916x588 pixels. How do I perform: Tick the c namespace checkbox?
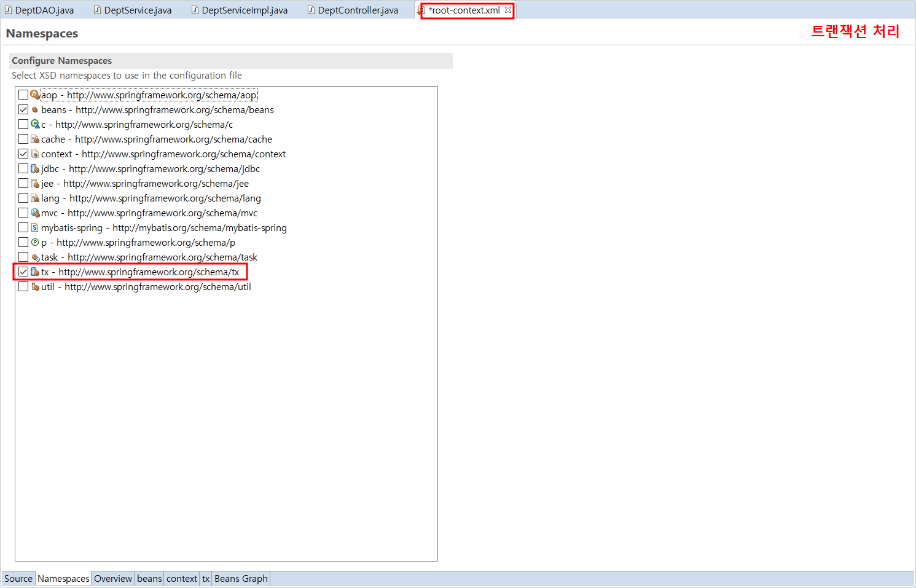[23, 124]
